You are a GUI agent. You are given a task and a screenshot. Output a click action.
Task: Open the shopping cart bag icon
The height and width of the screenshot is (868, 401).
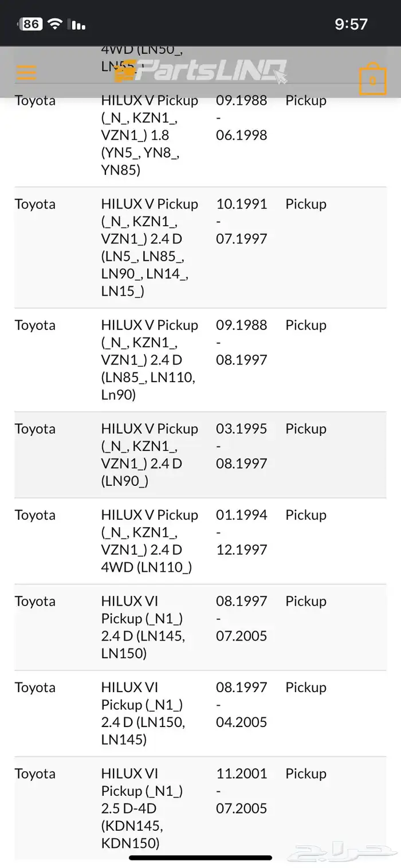(x=373, y=79)
